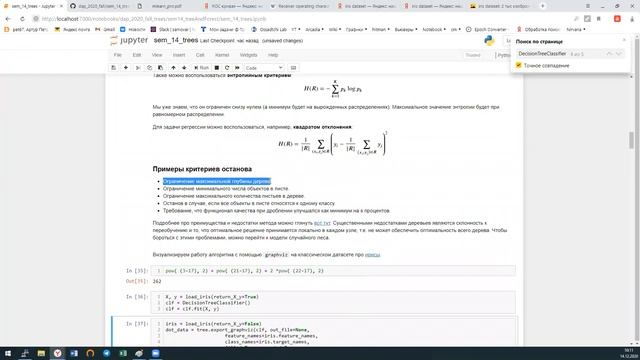Open the Edit menu in Jupyter
Image resolution: width=640 pixels, height=360 pixels.
tap(137, 55)
